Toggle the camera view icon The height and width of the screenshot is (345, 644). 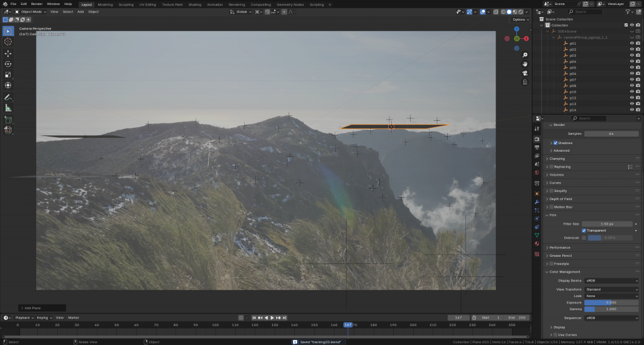525,73
